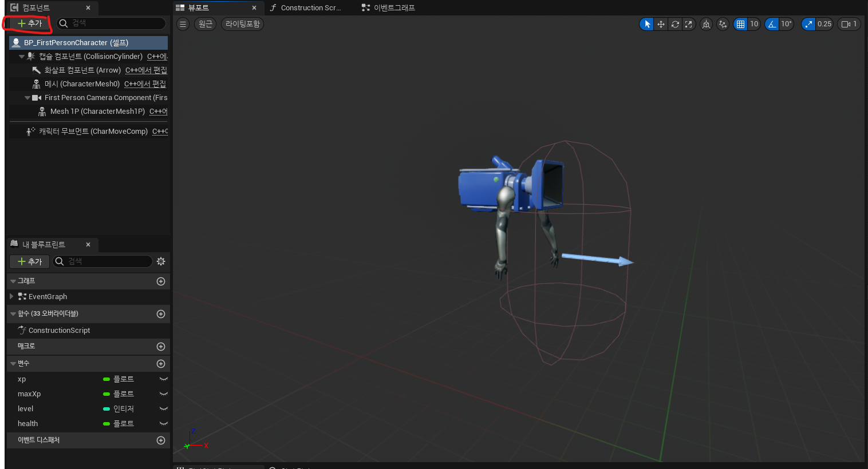Choose the Rotate tool icon
Viewport: 868px width, 469px height.
[675, 24]
